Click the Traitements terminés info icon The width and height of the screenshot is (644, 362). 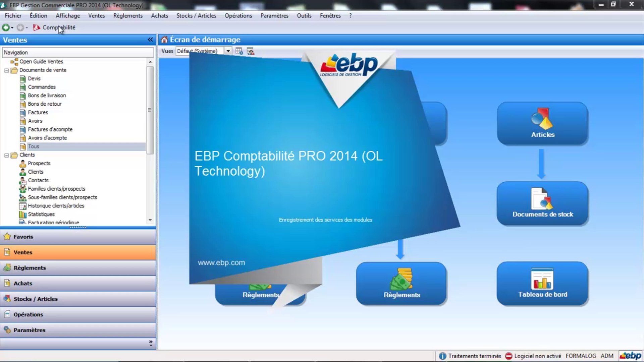pyautogui.click(x=442, y=356)
